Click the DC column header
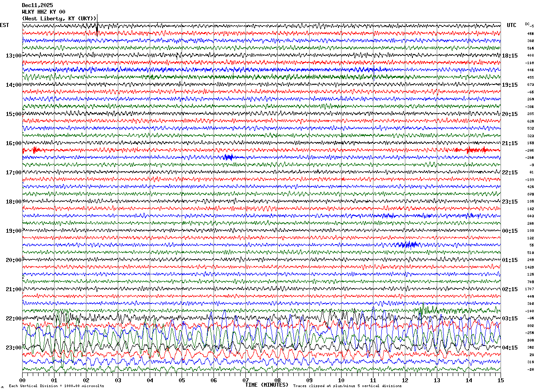Image resolution: width=536 pixels, height=392 pixels. coord(527,24)
